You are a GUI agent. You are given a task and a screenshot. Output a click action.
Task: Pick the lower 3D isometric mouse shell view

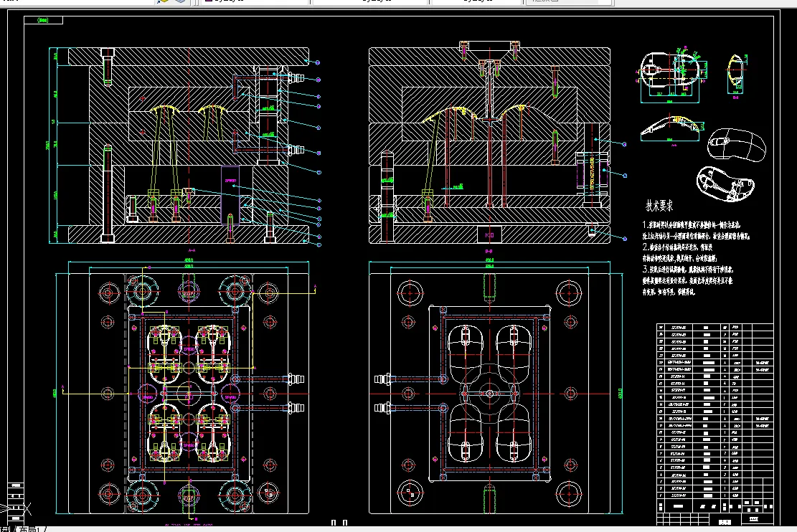[x=726, y=184]
